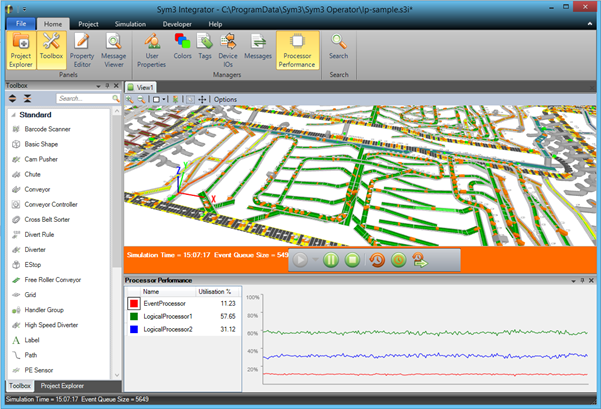The height and width of the screenshot is (409, 601).
Task: Open the Colors manager
Action: [182, 46]
